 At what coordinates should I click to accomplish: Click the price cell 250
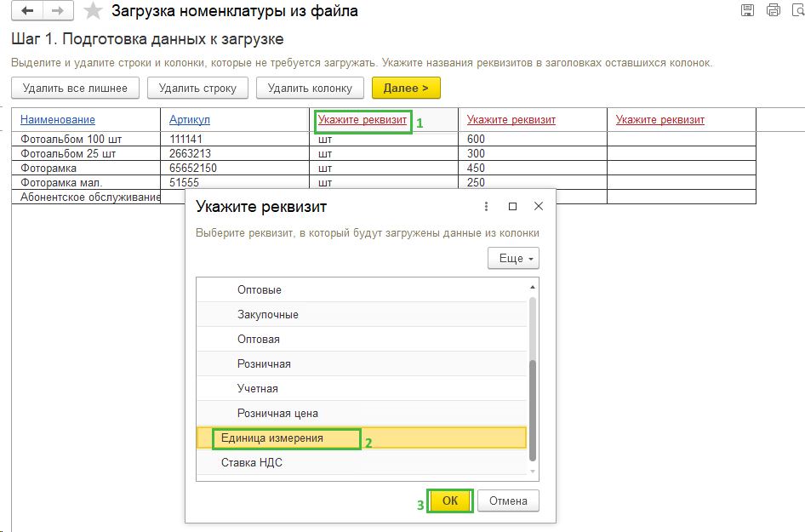coord(533,182)
